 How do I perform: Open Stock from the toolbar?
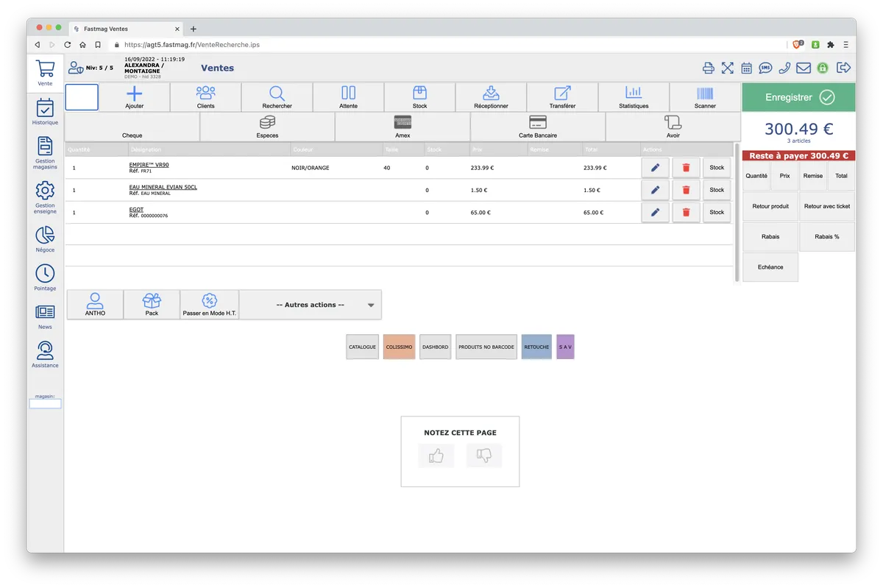click(419, 97)
